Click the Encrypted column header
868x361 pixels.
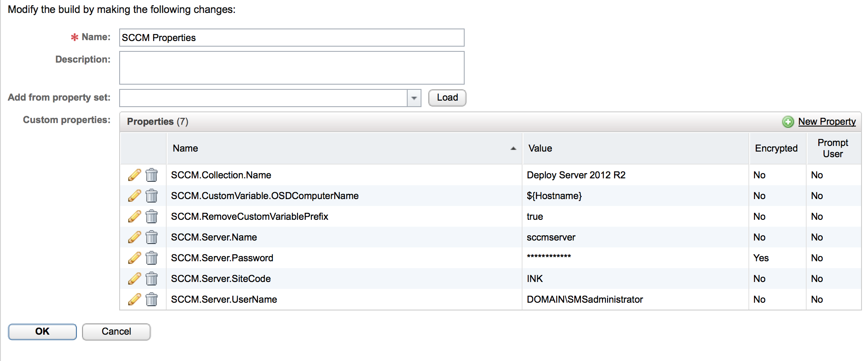coord(776,148)
